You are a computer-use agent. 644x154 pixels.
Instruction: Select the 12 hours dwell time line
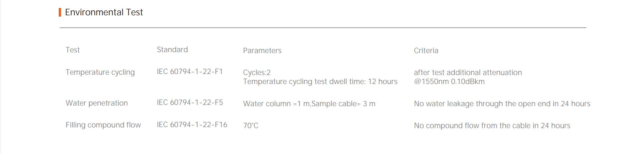point(320,82)
